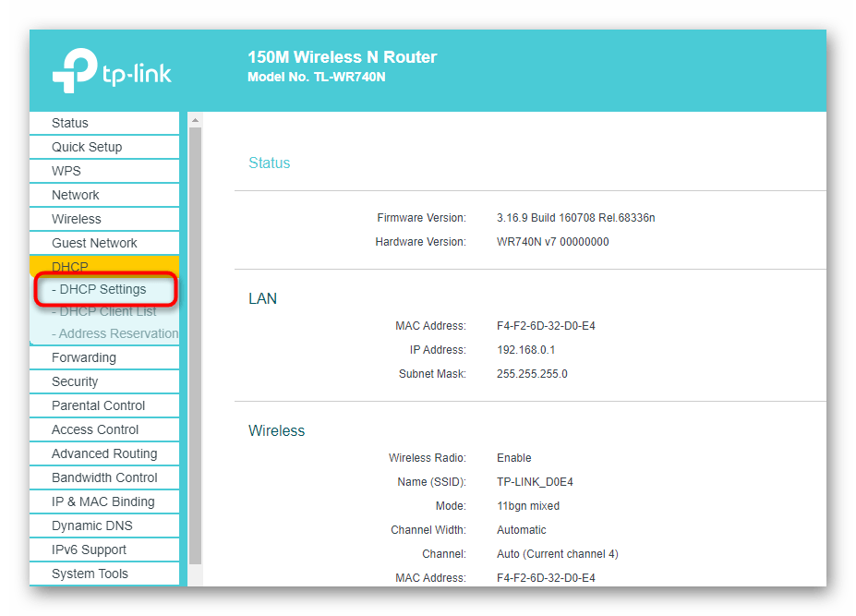856x616 pixels.
Task: Open DHCP Settings submenu item
Action: [x=102, y=289]
